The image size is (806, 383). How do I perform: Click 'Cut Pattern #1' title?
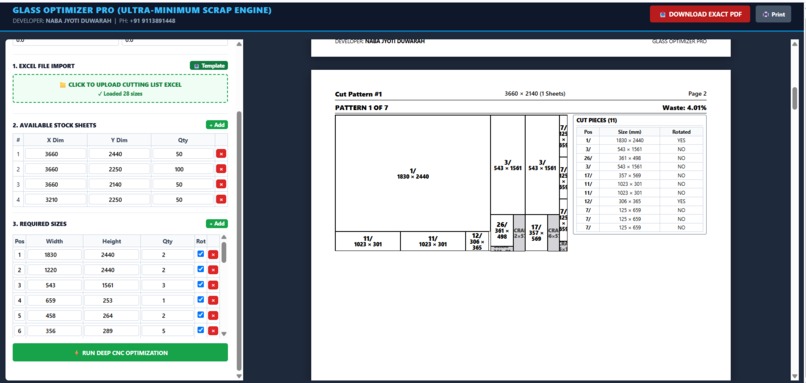358,94
